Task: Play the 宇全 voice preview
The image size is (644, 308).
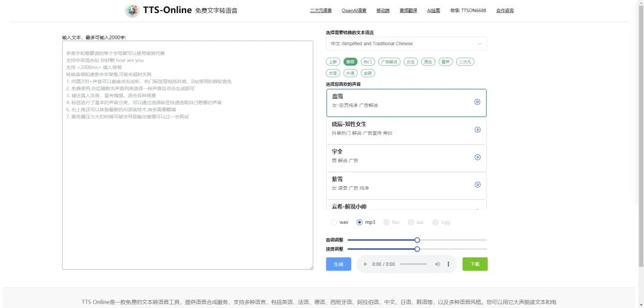Action: pyautogui.click(x=477, y=157)
